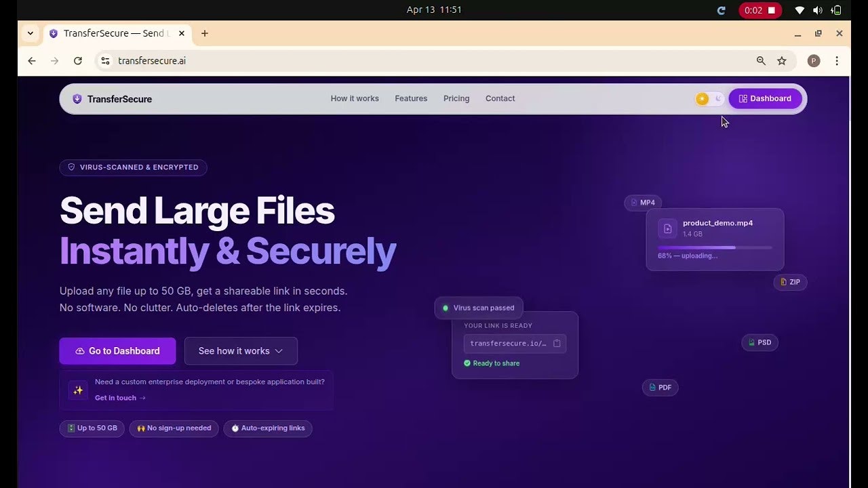Click the Ready to share checkmark
This screenshot has width=868, height=488.
pyautogui.click(x=467, y=363)
